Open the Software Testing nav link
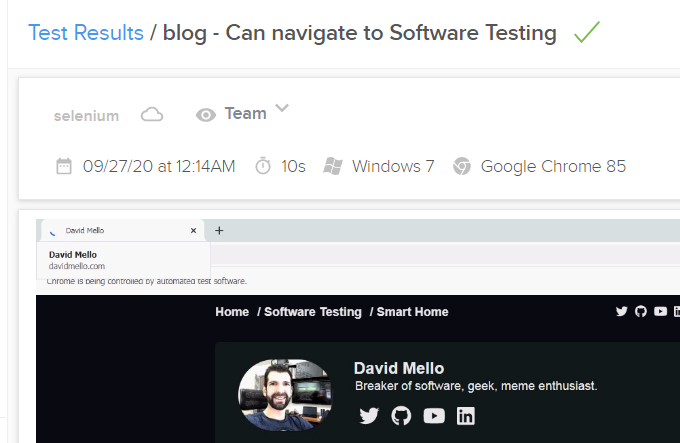Image resolution: width=680 pixels, height=443 pixels. coord(313,312)
